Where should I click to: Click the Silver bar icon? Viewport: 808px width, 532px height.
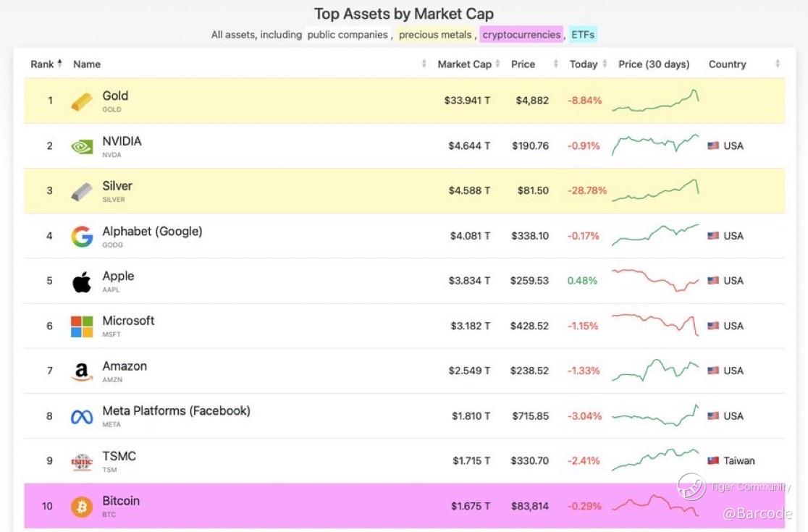[82, 192]
